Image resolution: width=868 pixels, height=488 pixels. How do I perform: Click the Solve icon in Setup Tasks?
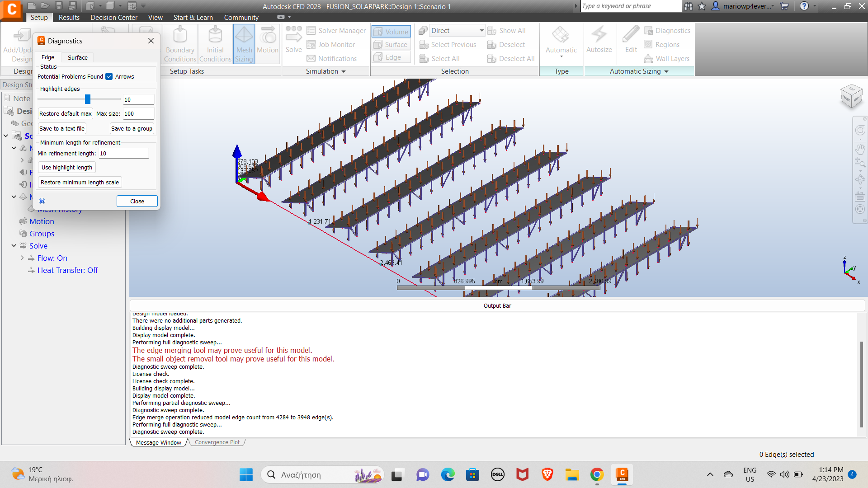(x=293, y=41)
